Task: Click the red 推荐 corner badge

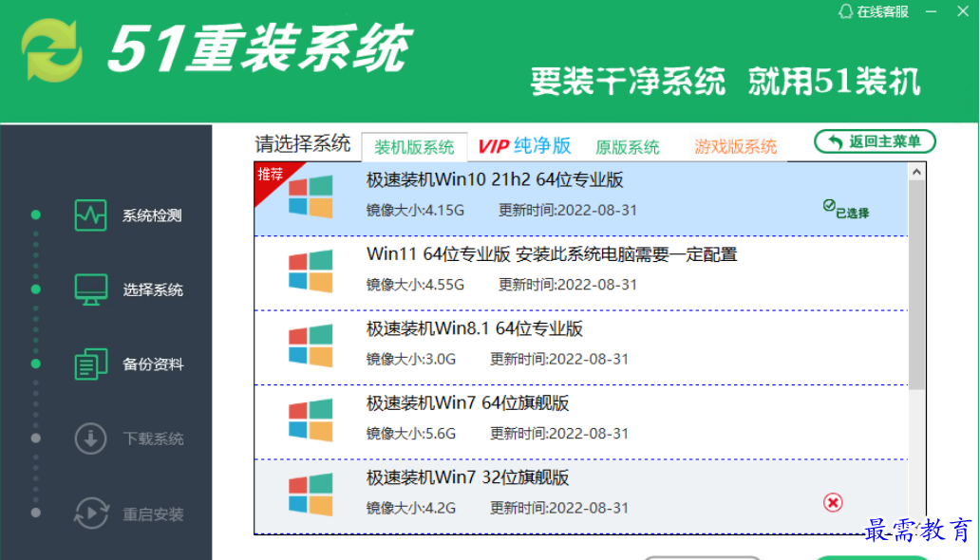Action: click(273, 177)
